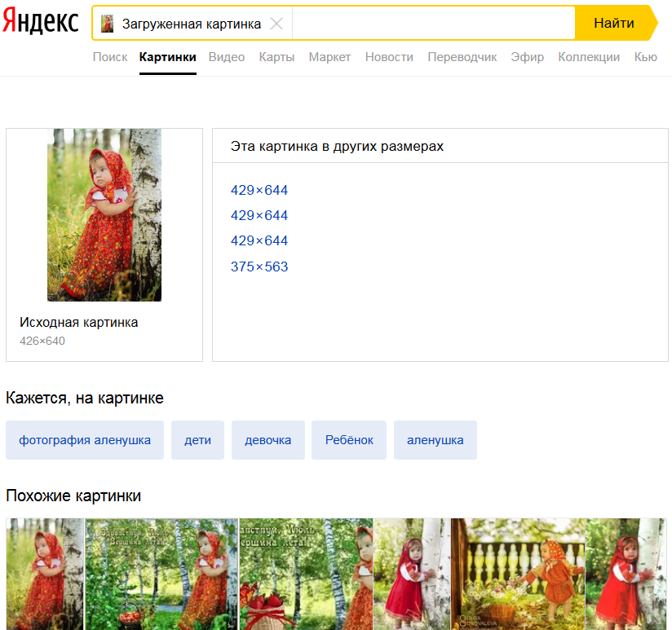
Task: Go to the Маркет tab
Action: click(x=330, y=57)
